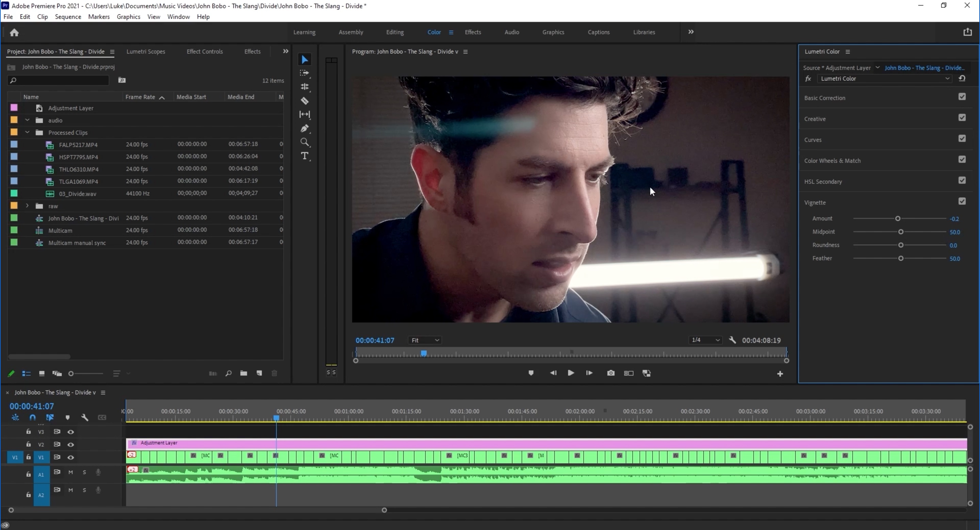This screenshot has width=980, height=530.
Task: Open the Sequence menu
Action: tap(68, 17)
